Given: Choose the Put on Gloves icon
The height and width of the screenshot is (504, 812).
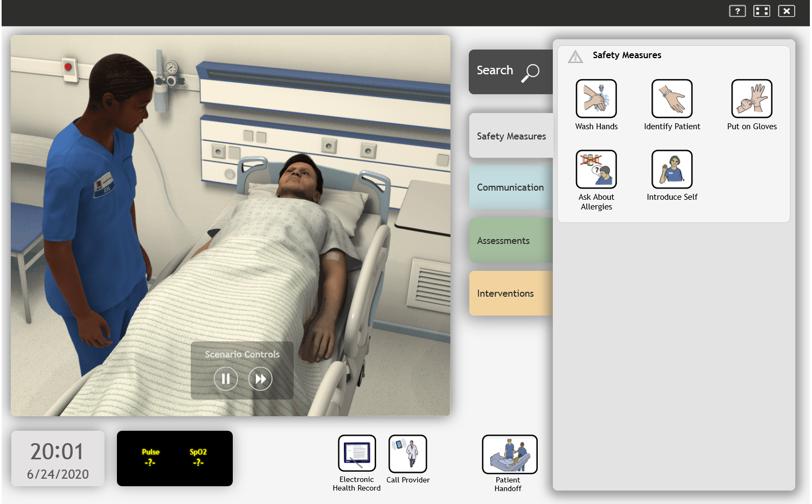Looking at the screenshot, I should point(751,99).
